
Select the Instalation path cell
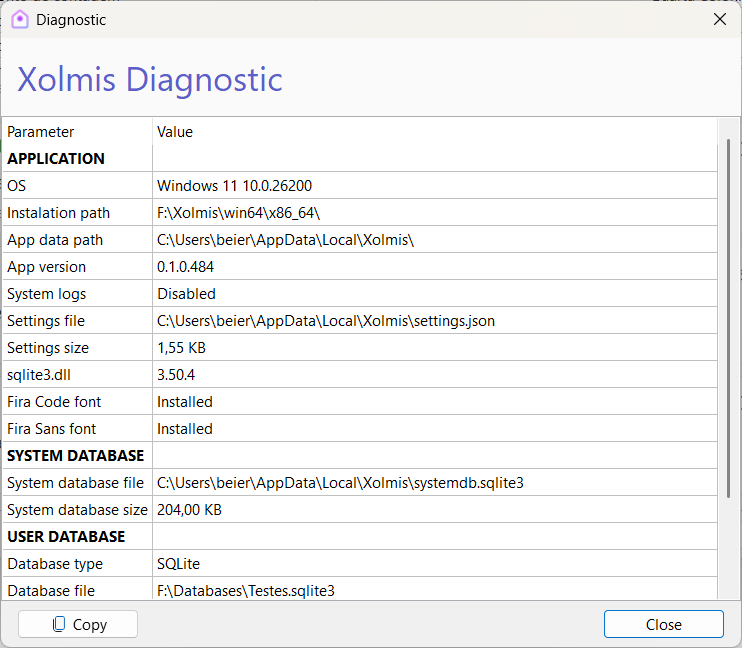[x=78, y=213]
